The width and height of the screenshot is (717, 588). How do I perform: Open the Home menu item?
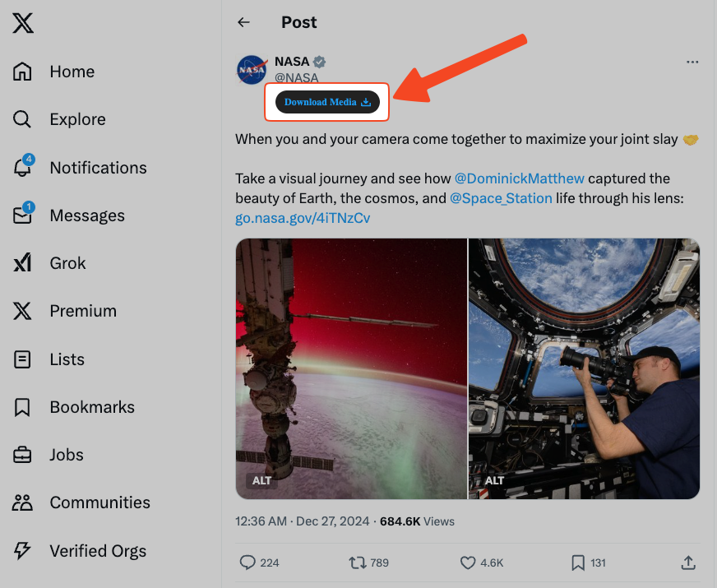72,72
